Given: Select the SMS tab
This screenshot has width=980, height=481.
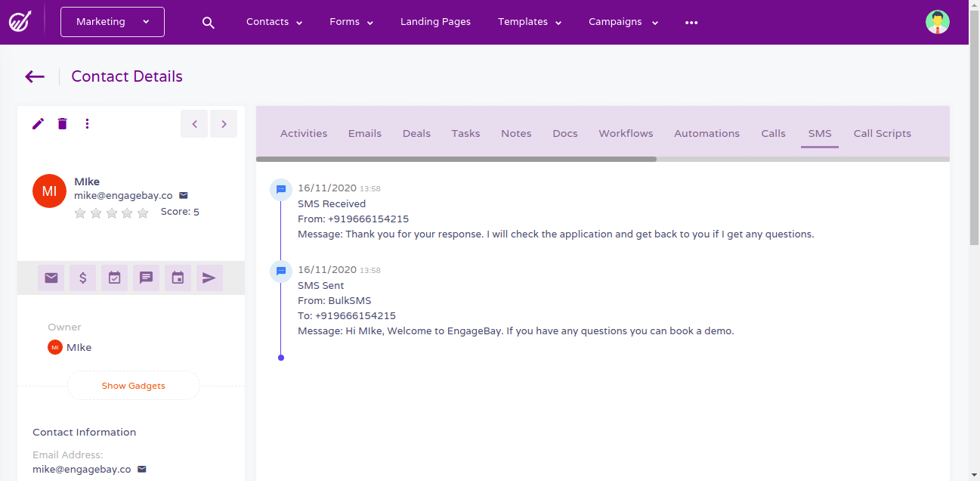Looking at the screenshot, I should pos(820,133).
